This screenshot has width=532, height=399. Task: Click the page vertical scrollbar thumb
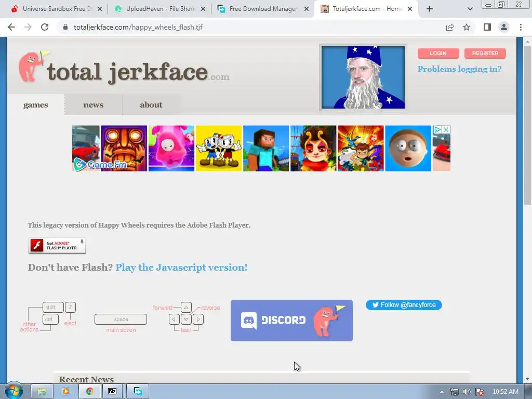point(527,125)
